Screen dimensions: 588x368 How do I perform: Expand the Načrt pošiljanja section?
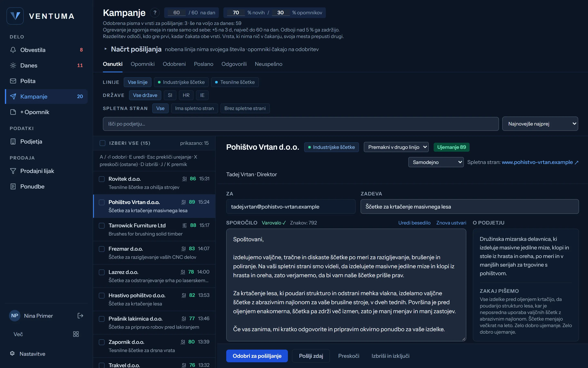tap(106, 49)
